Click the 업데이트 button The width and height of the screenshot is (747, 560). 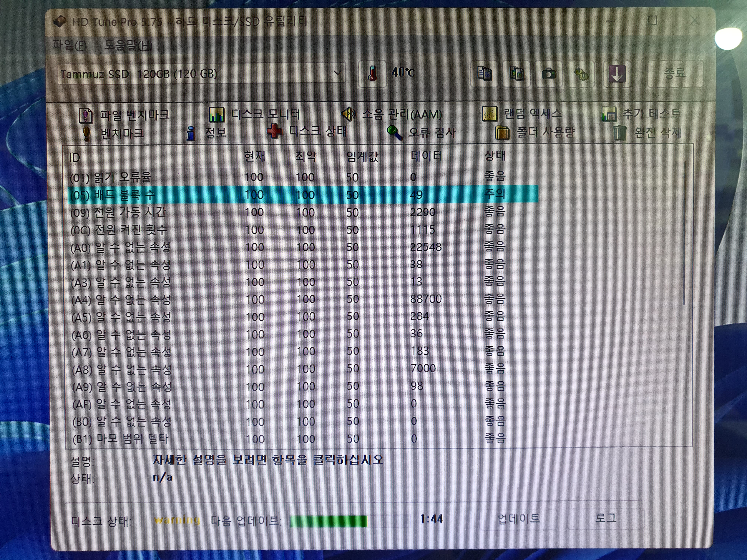(518, 519)
